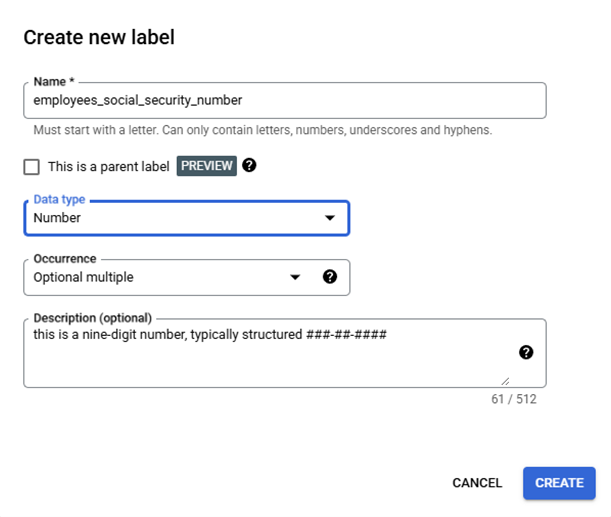This screenshot has height=517, width=611.
Task: Open the Data type dropdown
Action: [x=186, y=218]
